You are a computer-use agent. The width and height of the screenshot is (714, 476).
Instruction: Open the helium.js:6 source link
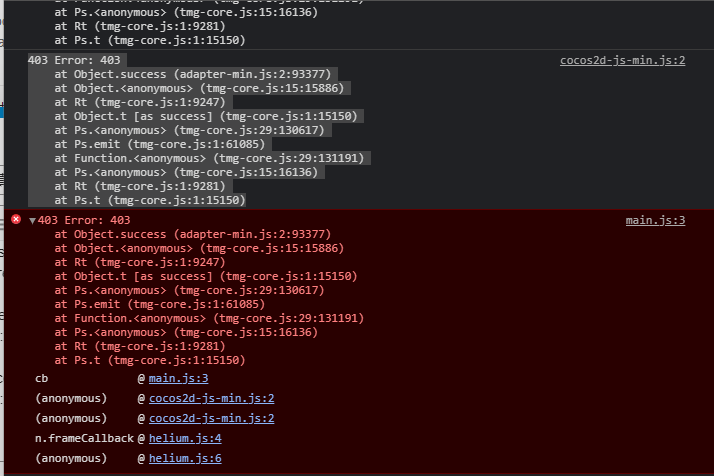coord(185,458)
